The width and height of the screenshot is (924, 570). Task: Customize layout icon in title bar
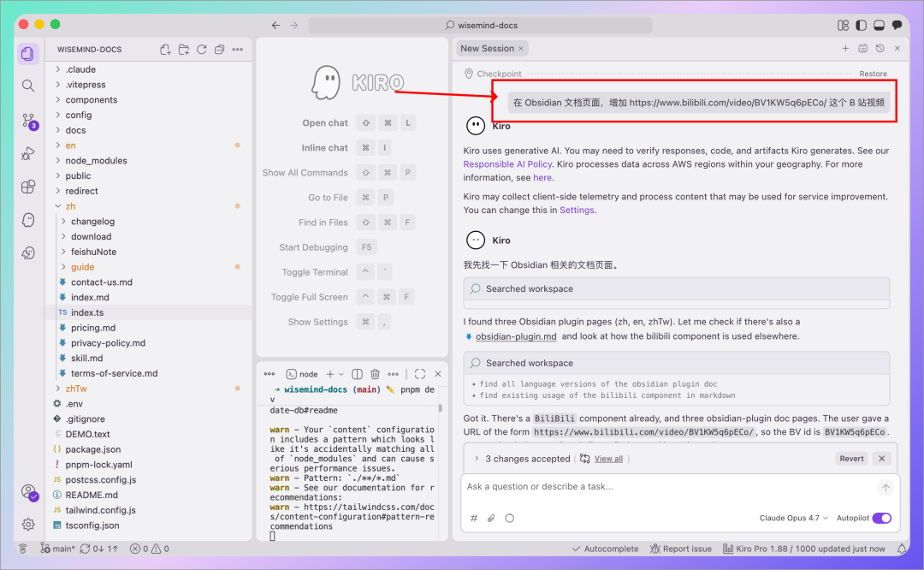point(844,26)
